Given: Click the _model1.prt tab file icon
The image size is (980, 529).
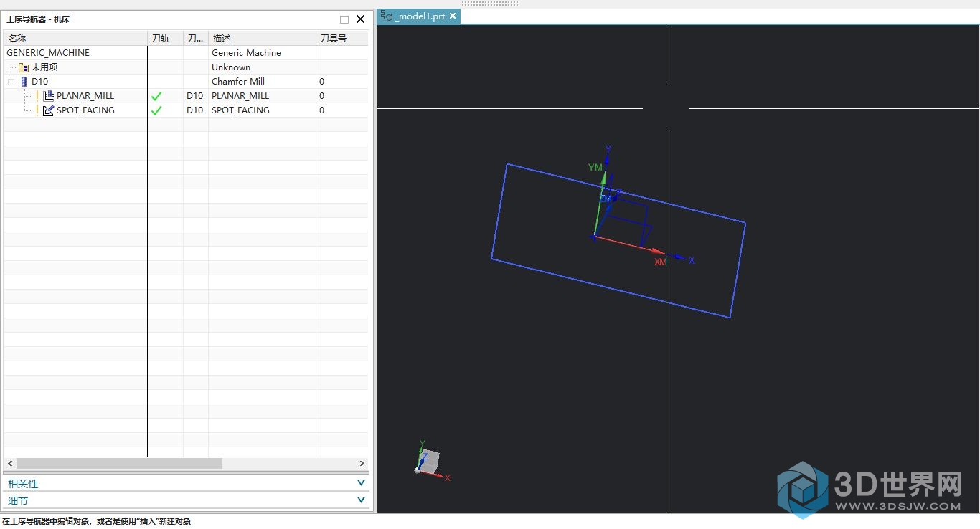Looking at the screenshot, I should point(387,16).
